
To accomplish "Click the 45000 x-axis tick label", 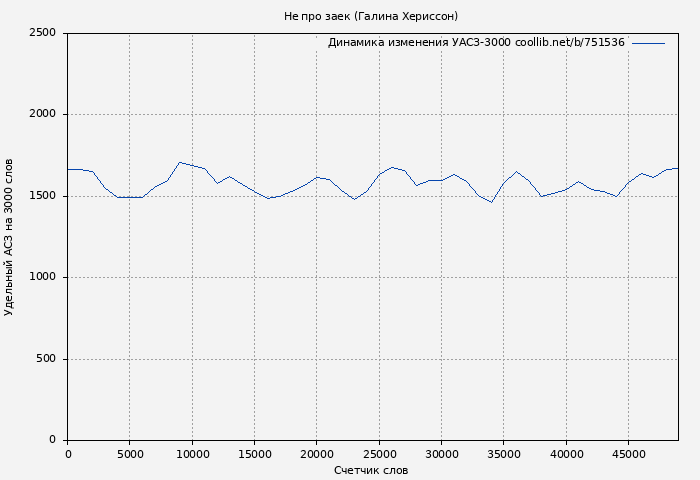I will pos(628,454).
